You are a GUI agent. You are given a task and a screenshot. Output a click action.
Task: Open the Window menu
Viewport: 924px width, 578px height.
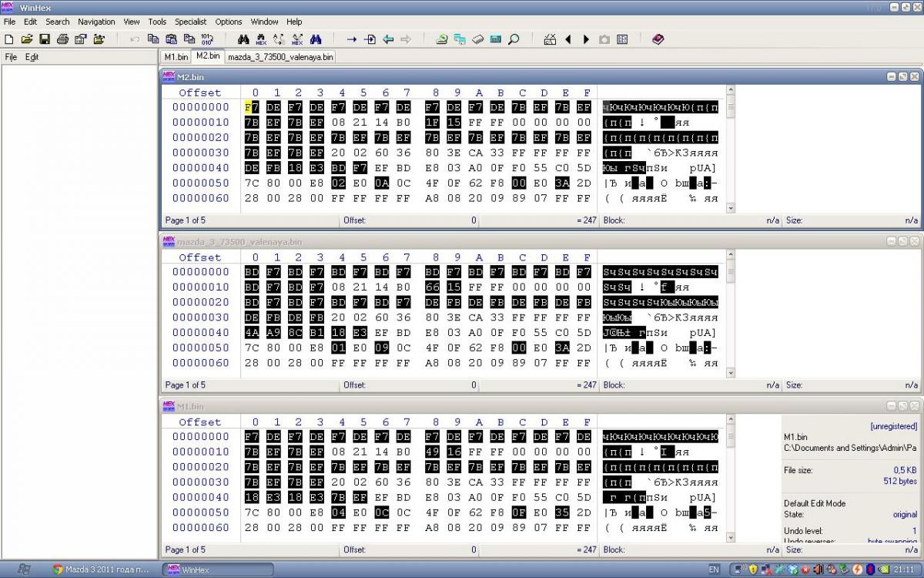(x=264, y=22)
